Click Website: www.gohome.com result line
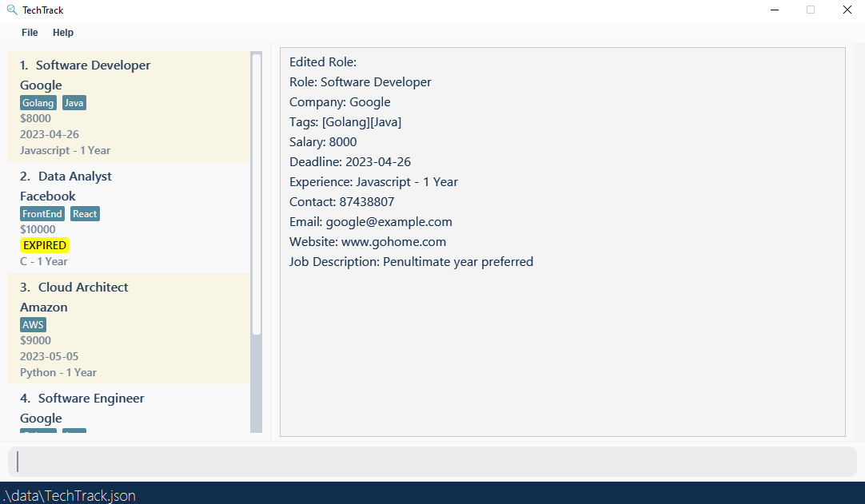This screenshot has width=865, height=504. pos(368,241)
